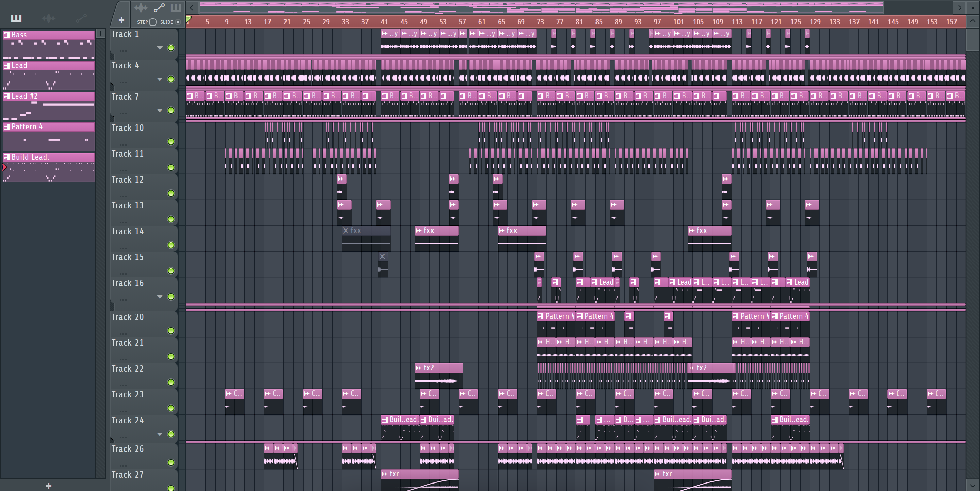Open Track 10 options dots
The image size is (980, 491).
(123, 145)
